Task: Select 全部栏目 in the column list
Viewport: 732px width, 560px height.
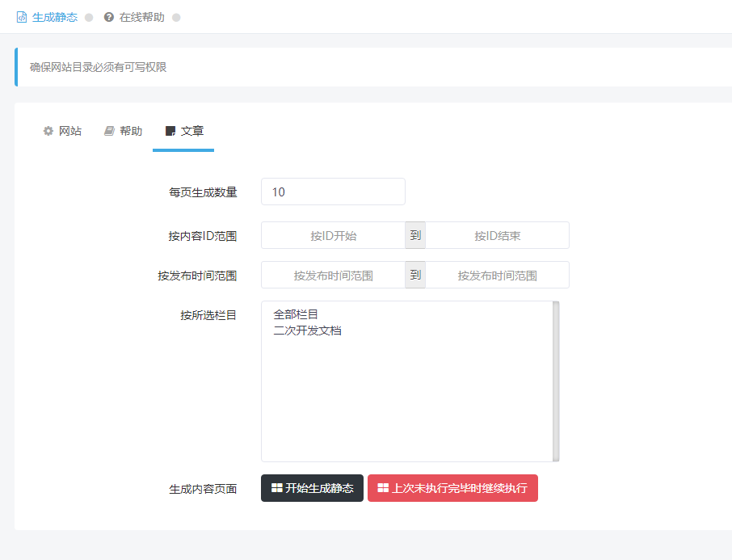Action: point(296,314)
